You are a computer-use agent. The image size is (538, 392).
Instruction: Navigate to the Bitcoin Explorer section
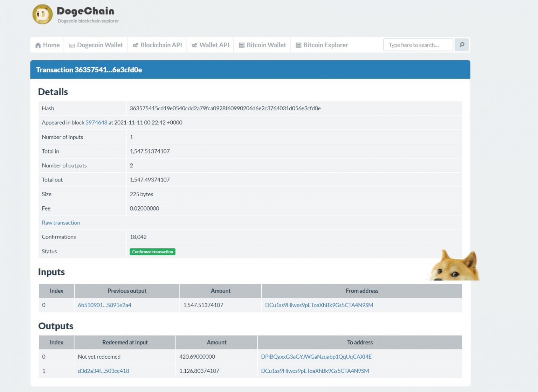point(325,45)
